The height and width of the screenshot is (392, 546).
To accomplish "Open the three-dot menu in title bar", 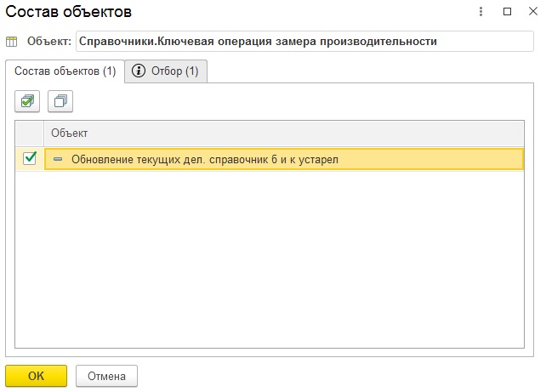I will (481, 12).
